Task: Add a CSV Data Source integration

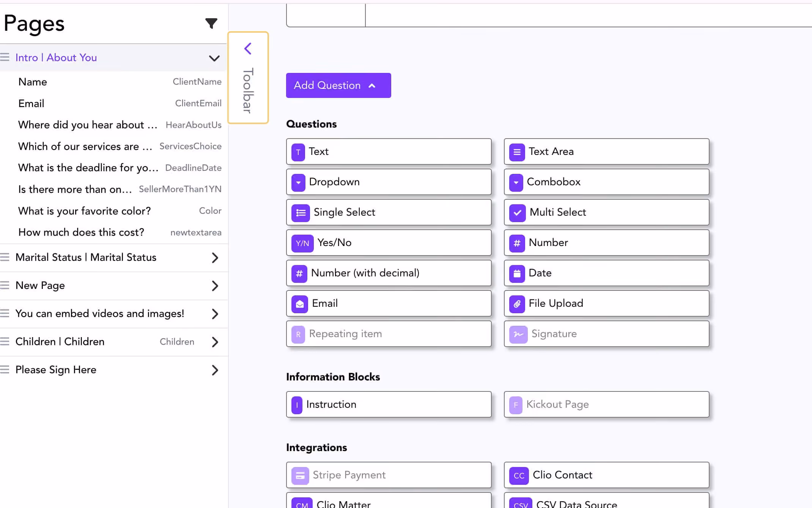Action: point(606,500)
